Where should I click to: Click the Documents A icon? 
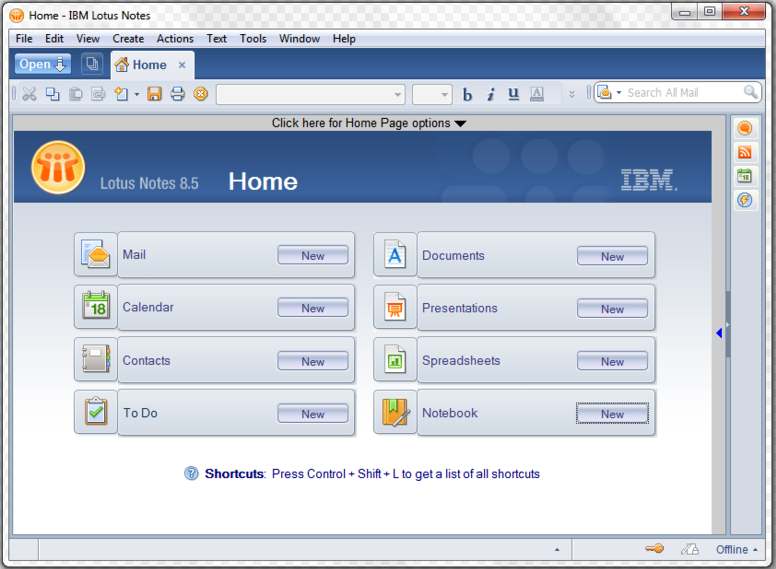click(x=395, y=254)
